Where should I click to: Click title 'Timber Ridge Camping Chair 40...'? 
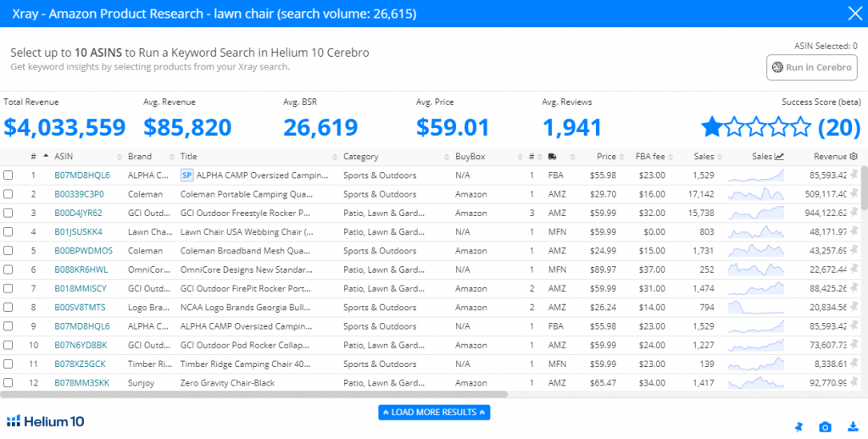[x=245, y=364]
